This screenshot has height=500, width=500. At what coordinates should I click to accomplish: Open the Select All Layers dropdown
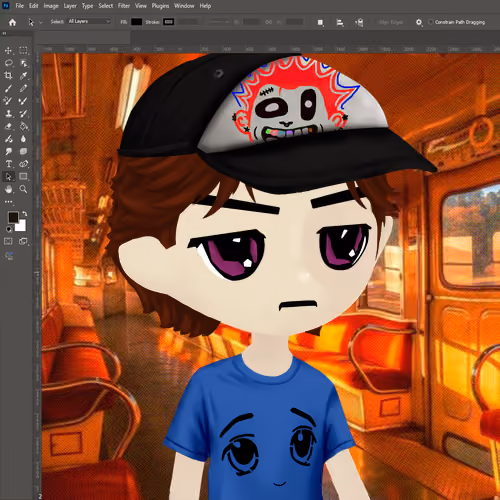click(89, 21)
